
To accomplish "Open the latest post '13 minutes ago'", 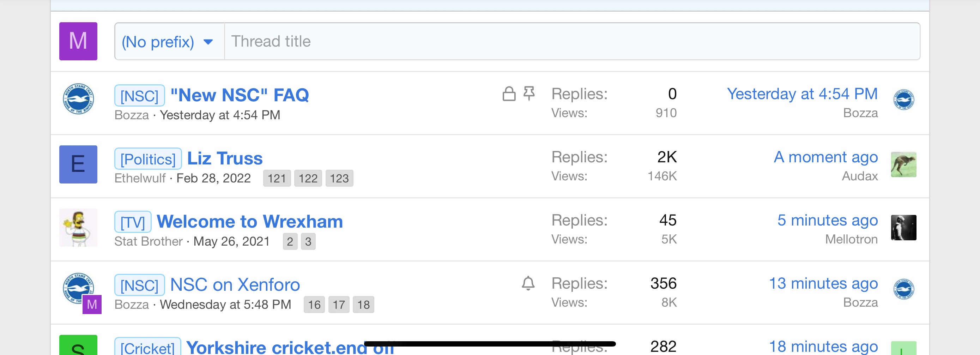I will point(823,283).
